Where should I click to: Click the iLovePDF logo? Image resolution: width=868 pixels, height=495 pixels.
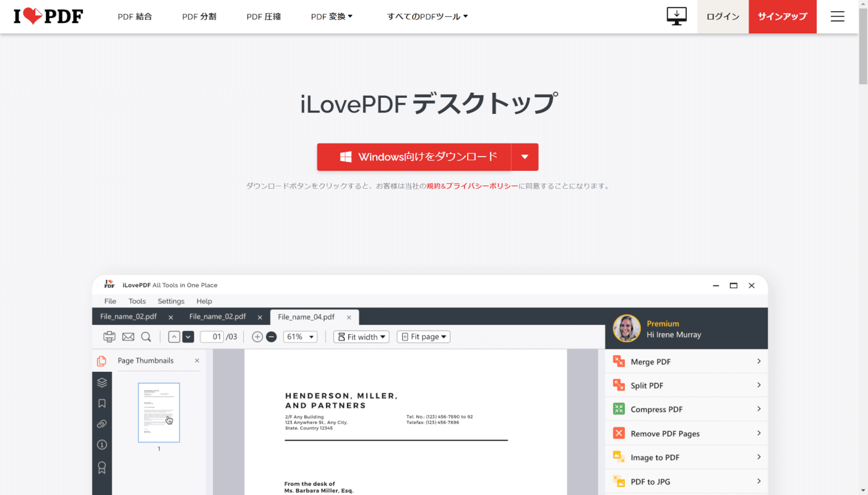[x=48, y=16]
